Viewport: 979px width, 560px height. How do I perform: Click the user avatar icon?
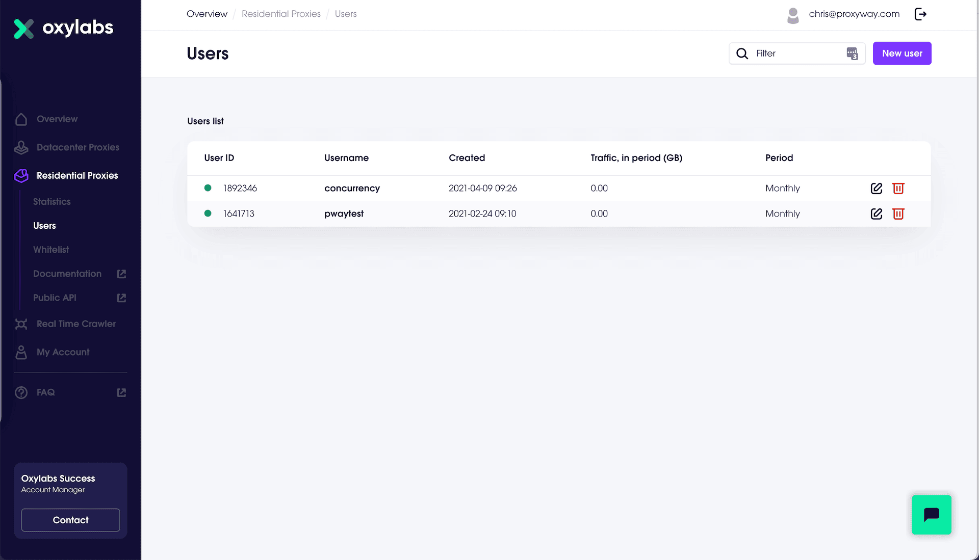point(793,15)
